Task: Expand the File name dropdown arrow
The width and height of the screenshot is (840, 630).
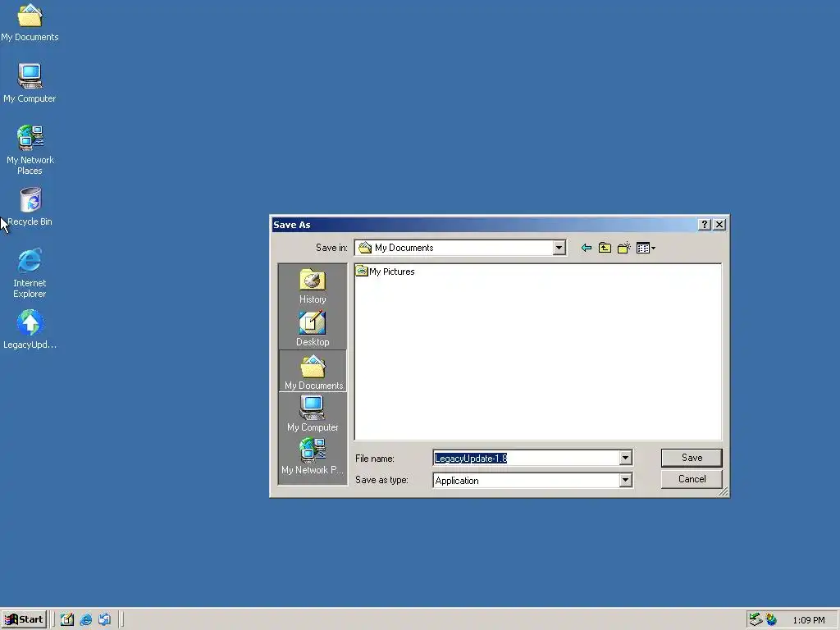Action: 625,458
